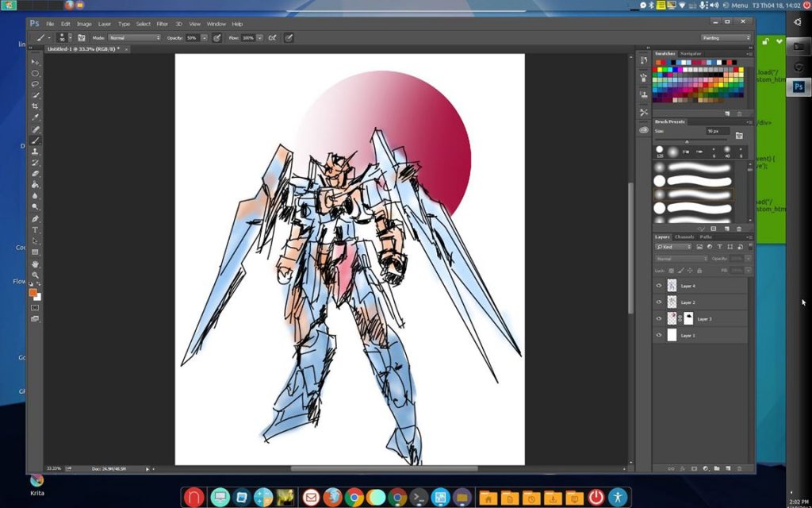This screenshot has height=508, width=812.
Task: Toggle the Brush panel button in options bar
Action: [x=82, y=38]
